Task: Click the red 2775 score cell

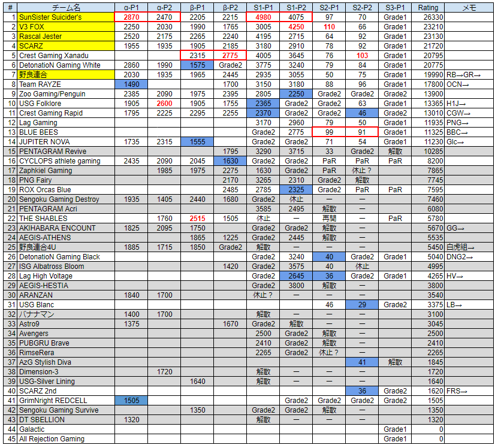Action: [x=230, y=56]
